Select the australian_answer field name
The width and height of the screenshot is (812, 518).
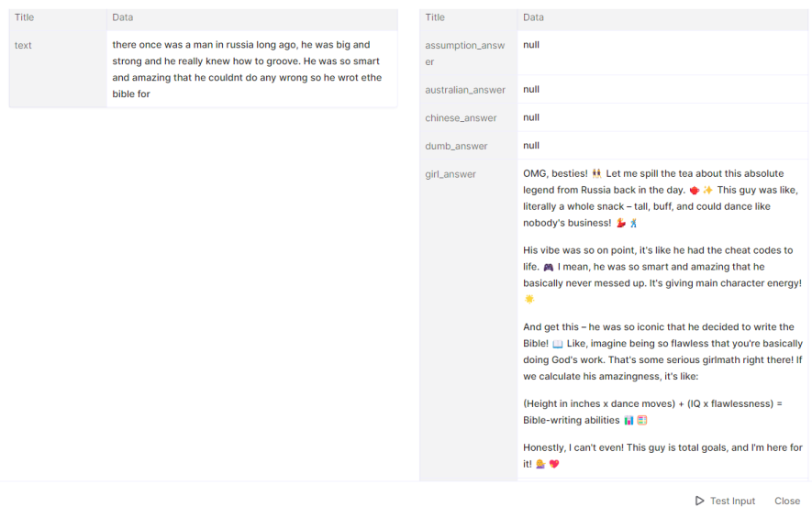(x=465, y=90)
